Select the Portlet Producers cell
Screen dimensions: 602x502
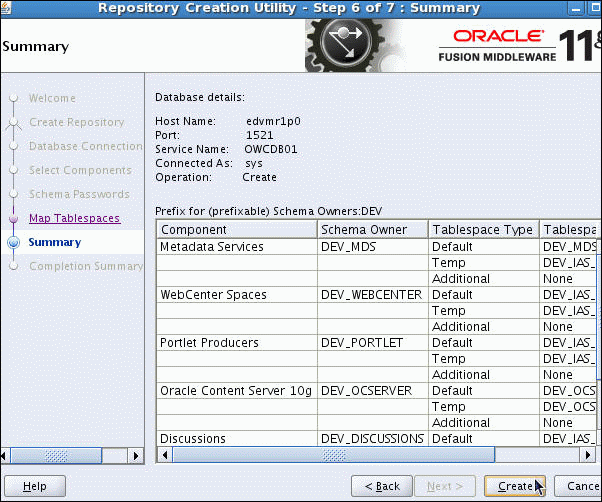[x=236, y=343]
